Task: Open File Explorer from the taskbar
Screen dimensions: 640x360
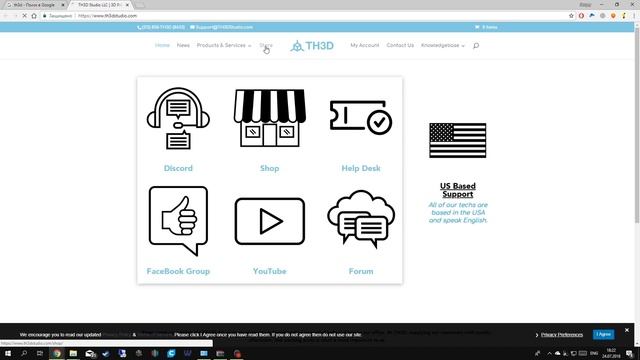Action: pyautogui.click(x=73, y=353)
